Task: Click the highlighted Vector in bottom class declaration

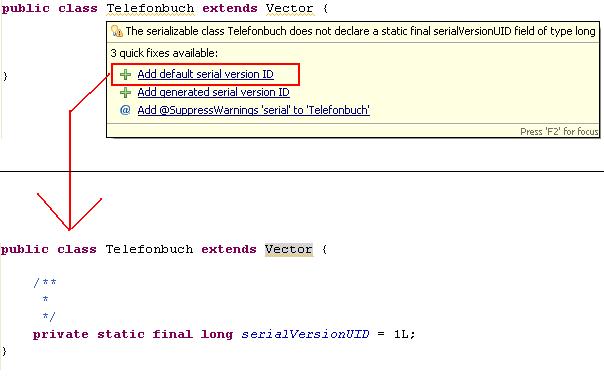Action: (x=289, y=249)
